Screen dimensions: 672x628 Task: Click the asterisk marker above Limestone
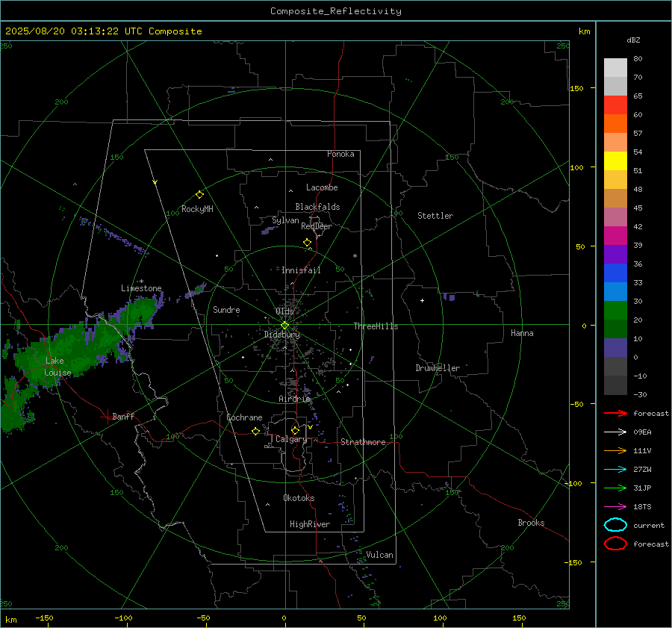(x=141, y=282)
